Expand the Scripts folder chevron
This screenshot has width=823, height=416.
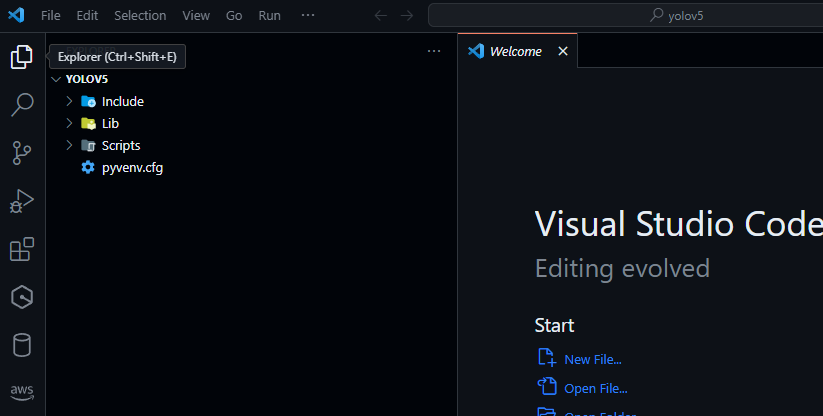pyautogui.click(x=69, y=145)
